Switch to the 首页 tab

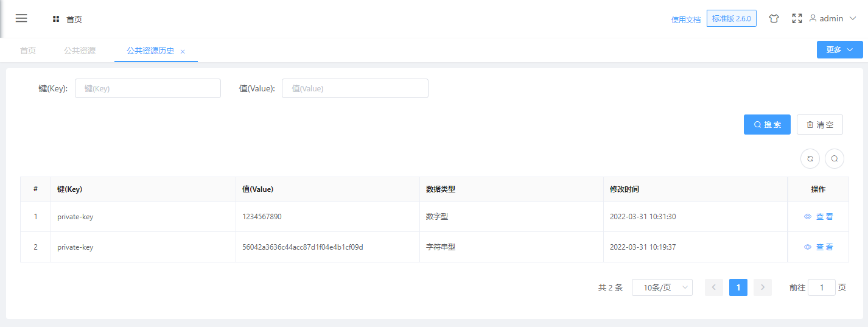[x=28, y=51]
